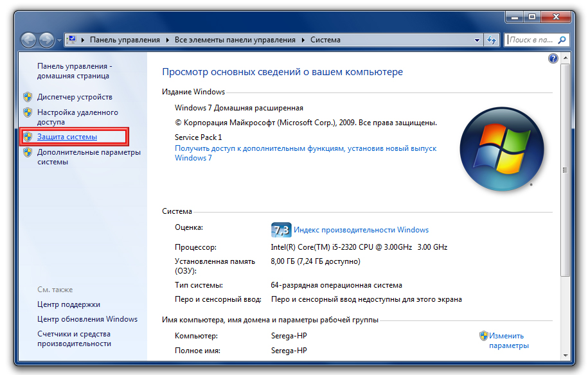Open Дополнительные параметры системы link
Image resolution: width=588 pixels, height=375 pixels.
click(x=89, y=157)
